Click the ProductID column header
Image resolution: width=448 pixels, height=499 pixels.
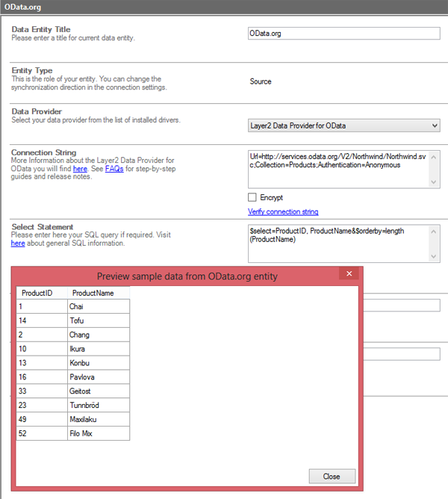tap(37, 294)
